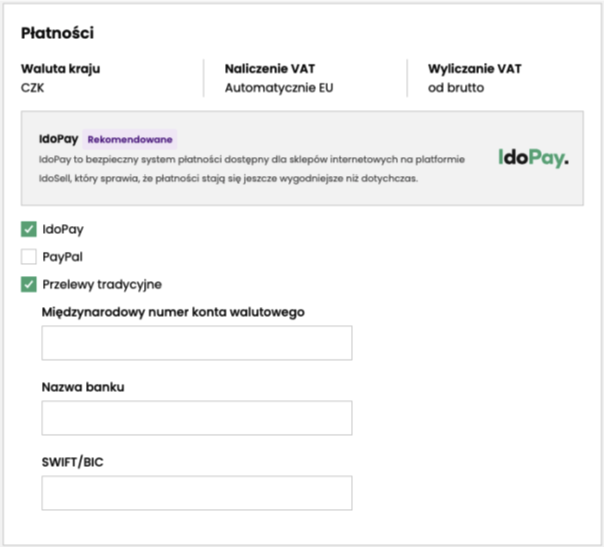Select the CZK currency value
This screenshot has width=604, height=548.
tap(32, 88)
